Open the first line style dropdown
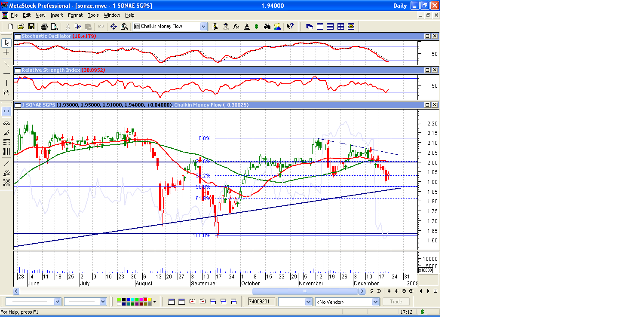This screenshot has height=330, width=644. tap(58, 302)
